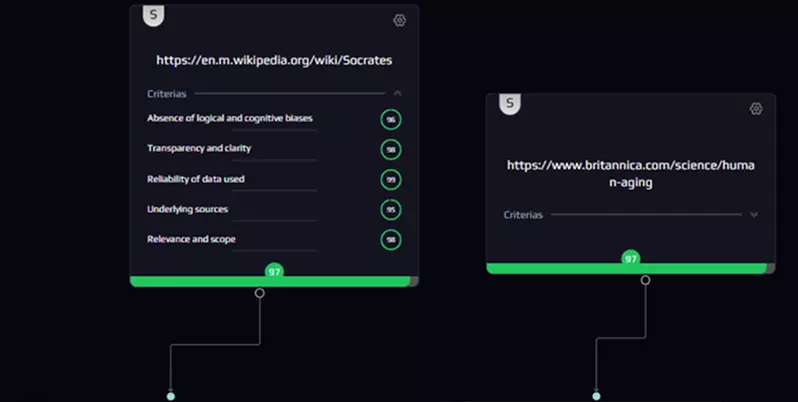Click score circle beside Relevance and scope
Viewport: 798px width, 402px height.
click(x=391, y=240)
